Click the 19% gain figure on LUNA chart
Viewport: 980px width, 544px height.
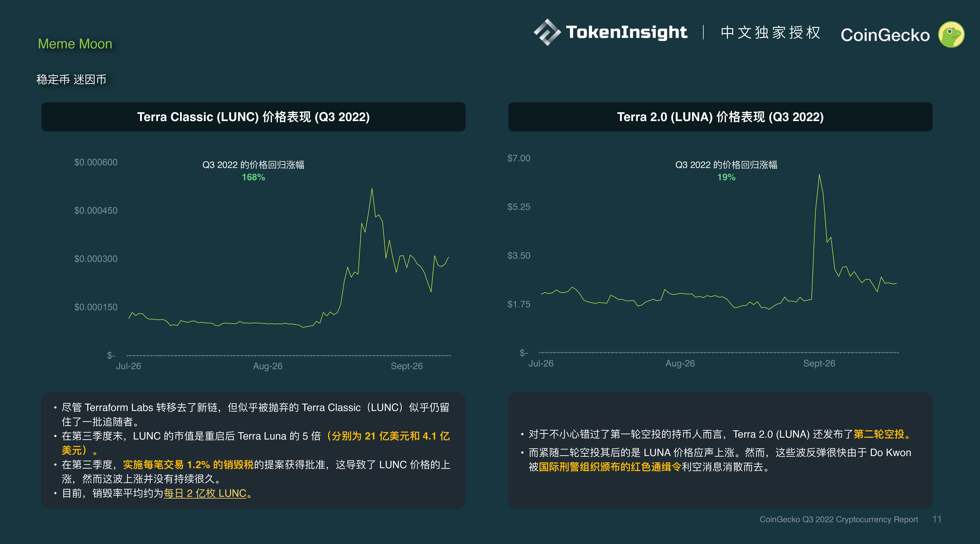[726, 177]
